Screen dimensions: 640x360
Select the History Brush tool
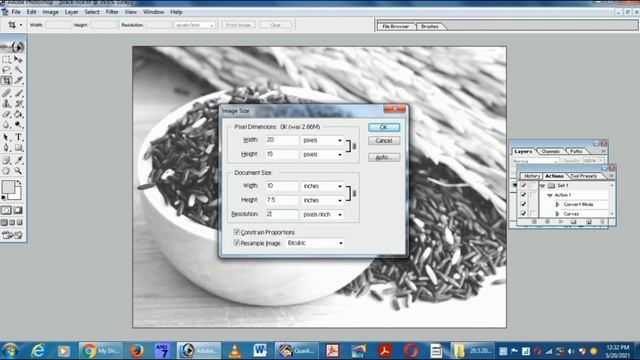pos(18,104)
